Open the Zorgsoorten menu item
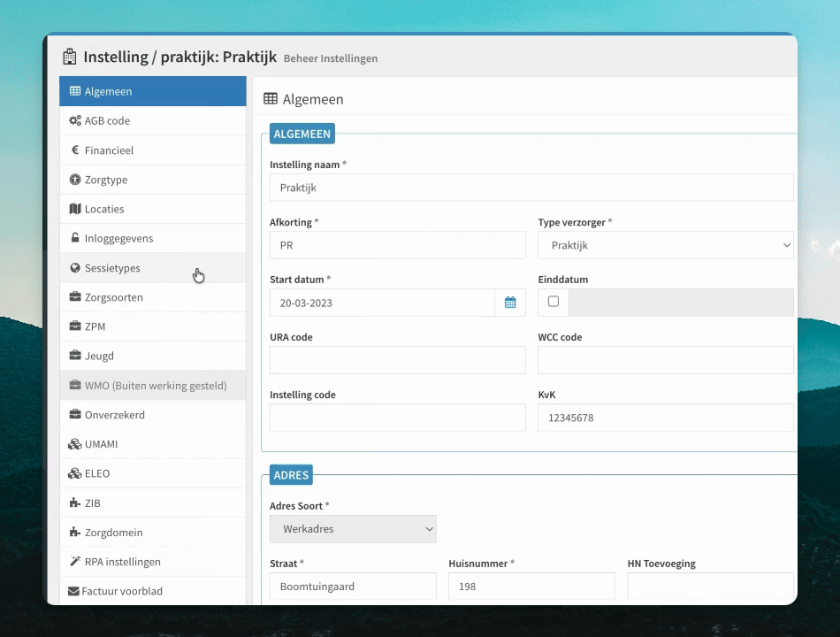The image size is (840, 637). (x=153, y=297)
